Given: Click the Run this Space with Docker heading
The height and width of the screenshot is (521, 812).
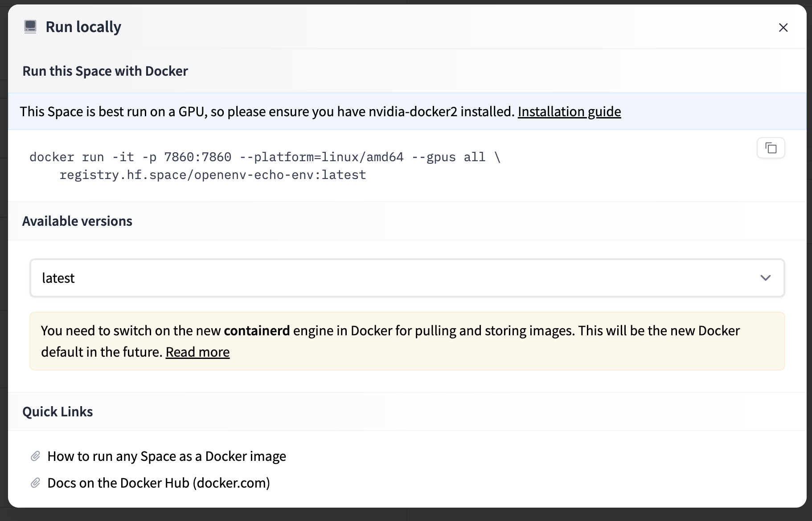Looking at the screenshot, I should (x=105, y=71).
